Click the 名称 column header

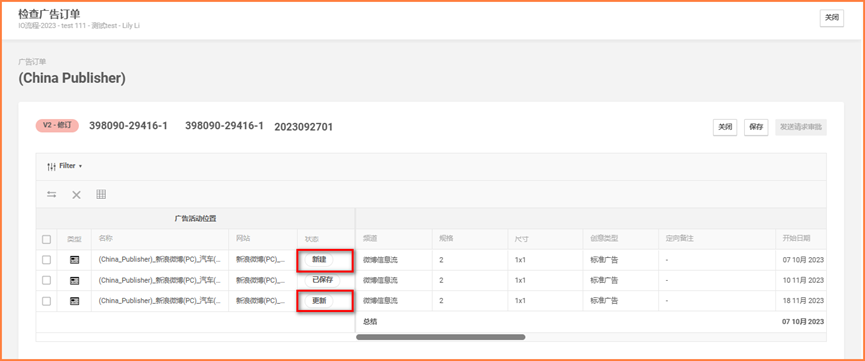click(106, 239)
